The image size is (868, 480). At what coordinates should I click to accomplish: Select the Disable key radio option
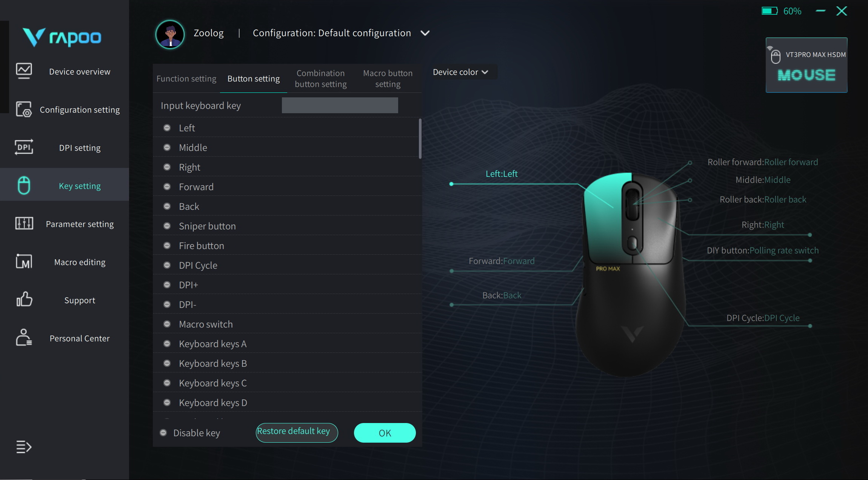point(163,433)
